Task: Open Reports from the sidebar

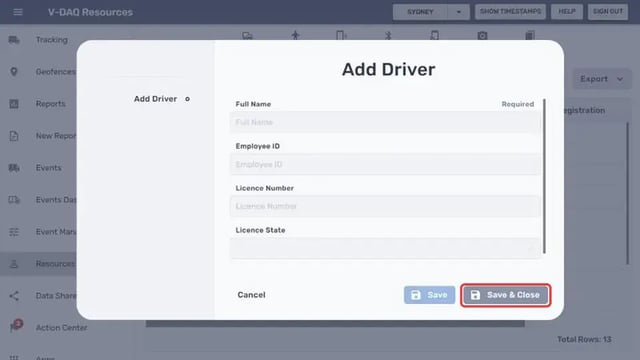Action: pyautogui.click(x=51, y=104)
